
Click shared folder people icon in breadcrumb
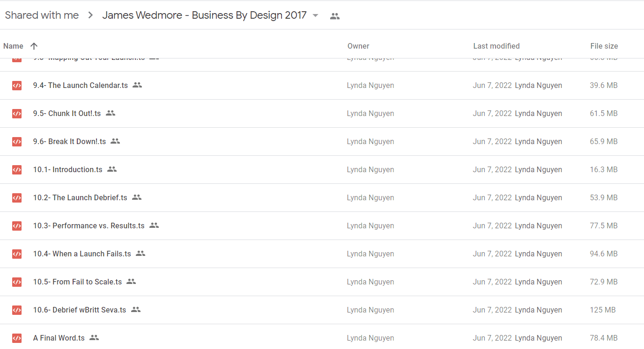[334, 16]
